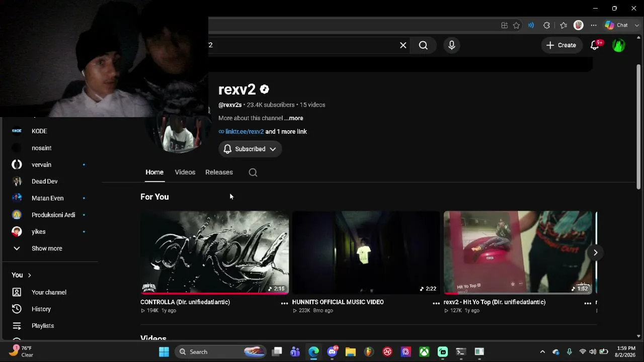
Task: Add this page to browser favorites star
Action: [x=516, y=25]
